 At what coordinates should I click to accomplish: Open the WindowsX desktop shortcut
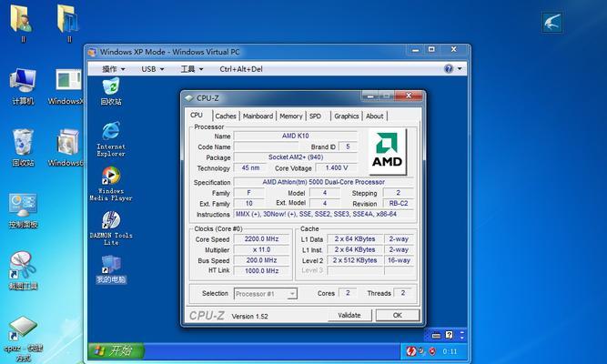(66, 86)
